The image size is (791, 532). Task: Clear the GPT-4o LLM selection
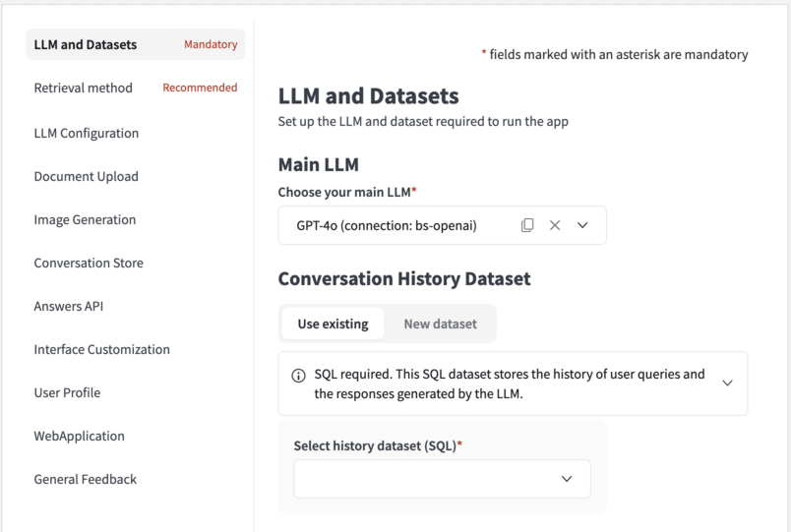click(x=555, y=225)
